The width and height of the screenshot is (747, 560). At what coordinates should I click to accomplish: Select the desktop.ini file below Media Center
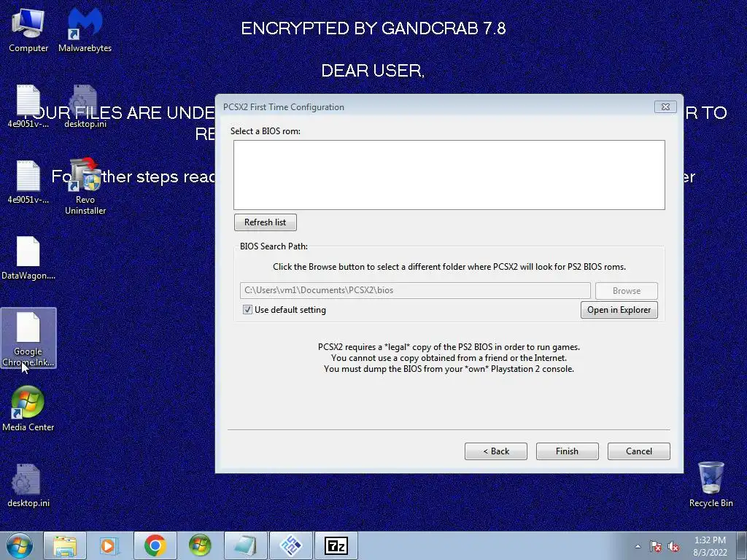pyautogui.click(x=28, y=485)
